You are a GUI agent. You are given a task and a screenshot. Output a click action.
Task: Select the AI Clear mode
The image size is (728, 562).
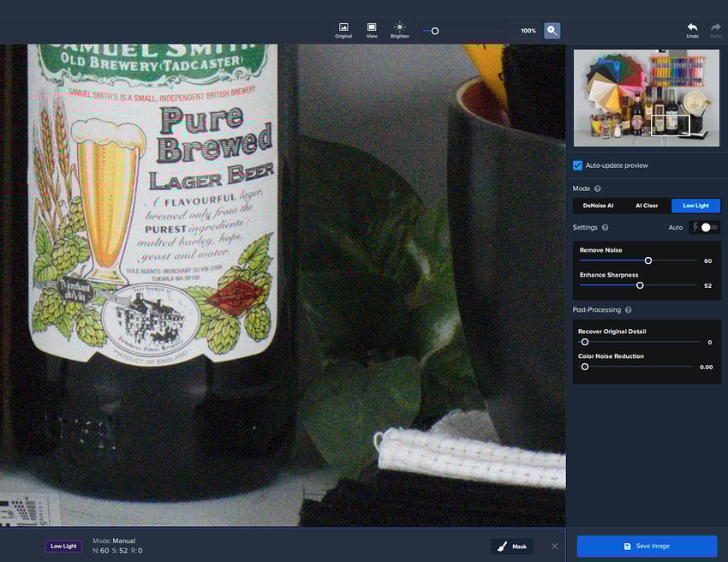647,206
